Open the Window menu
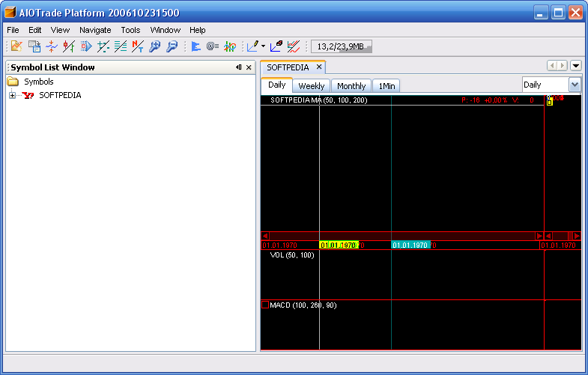The height and width of the screenshot is (375, 588). tap(166, 30)
